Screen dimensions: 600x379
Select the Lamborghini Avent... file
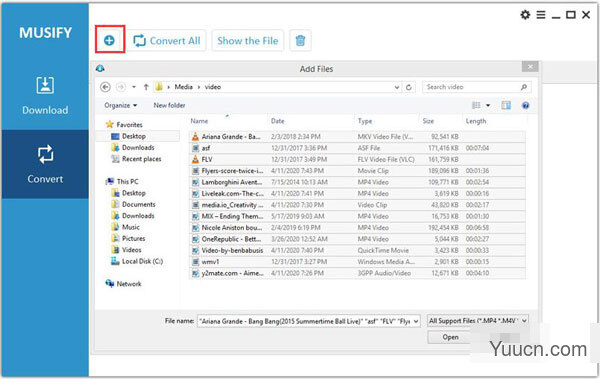[357, 182]
